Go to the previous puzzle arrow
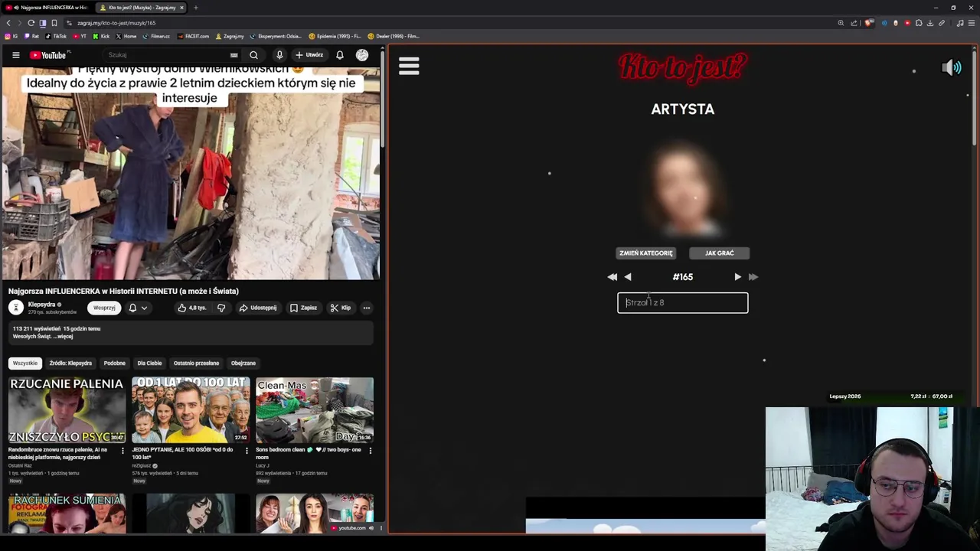Viewport: 980px width, 551px height. click(x=628, y=277)
